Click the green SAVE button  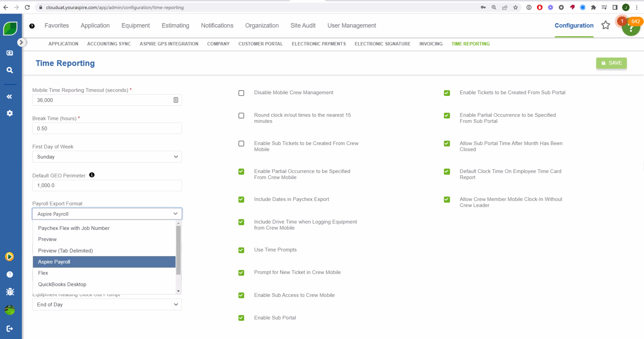[x=611, y=63]
